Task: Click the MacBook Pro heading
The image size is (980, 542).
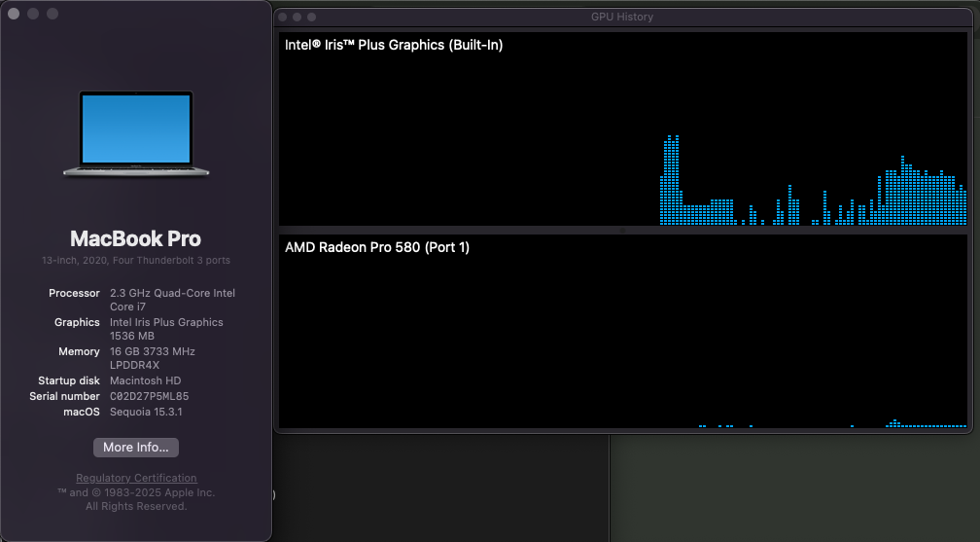Action: pyautogui.click(x=136, y=238)
